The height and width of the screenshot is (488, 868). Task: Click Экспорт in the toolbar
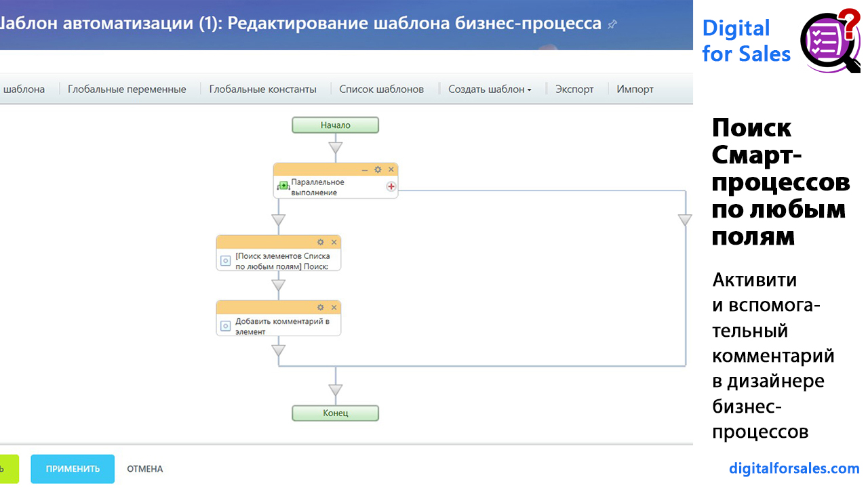coord(574,89)
